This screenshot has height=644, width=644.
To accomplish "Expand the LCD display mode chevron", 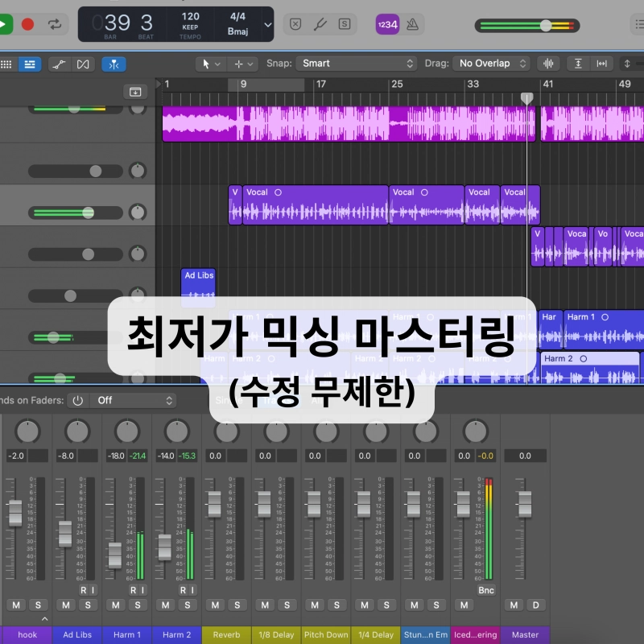I will [268, 24].
